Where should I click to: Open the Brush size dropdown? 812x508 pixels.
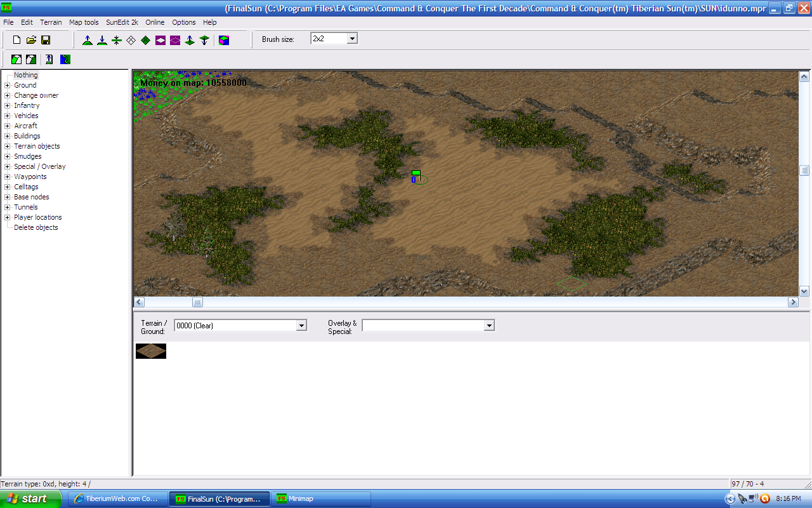pos(353,39)
